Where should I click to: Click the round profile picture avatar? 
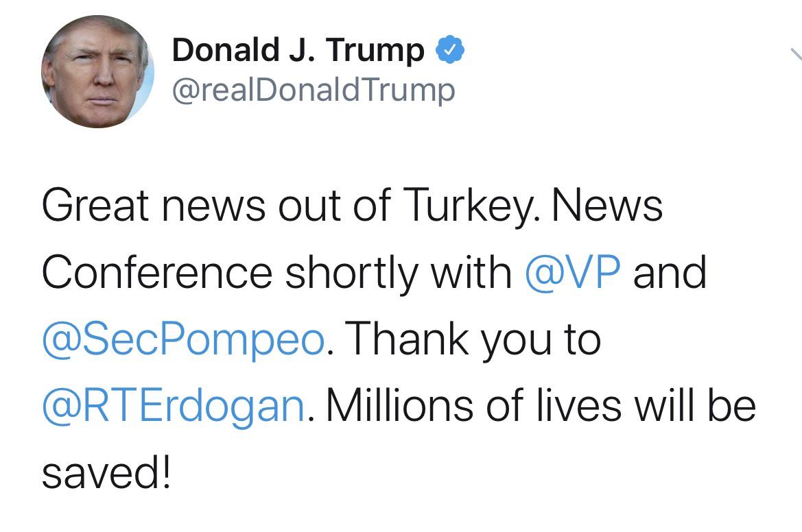tap(97, 71)
